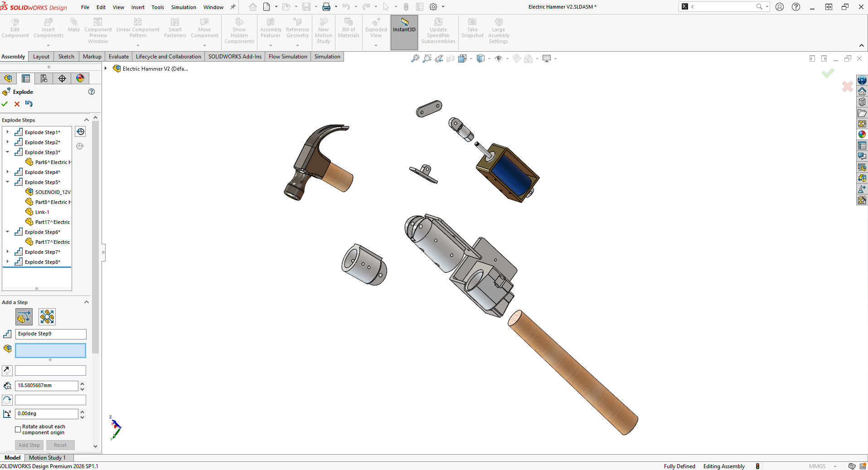Increase explode distance with up spinner
The height and width of the screenshot is (470, 868).
coord(82,383)
